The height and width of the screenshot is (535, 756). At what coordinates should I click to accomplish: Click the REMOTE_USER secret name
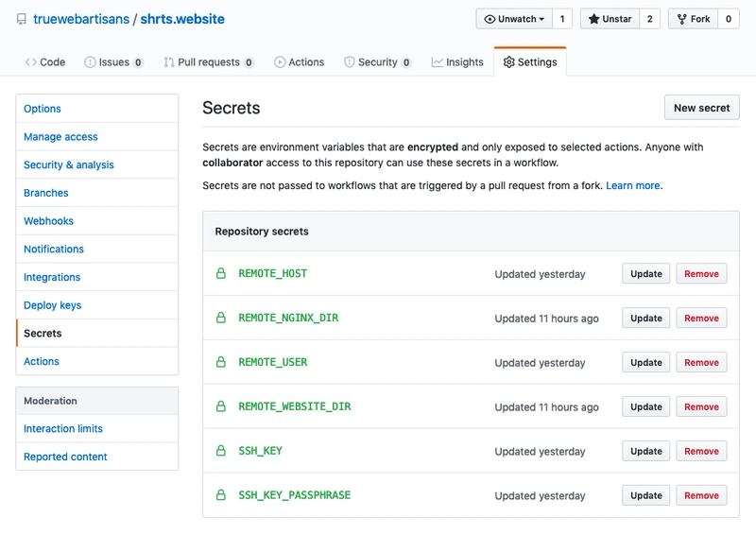click(273, 362)
